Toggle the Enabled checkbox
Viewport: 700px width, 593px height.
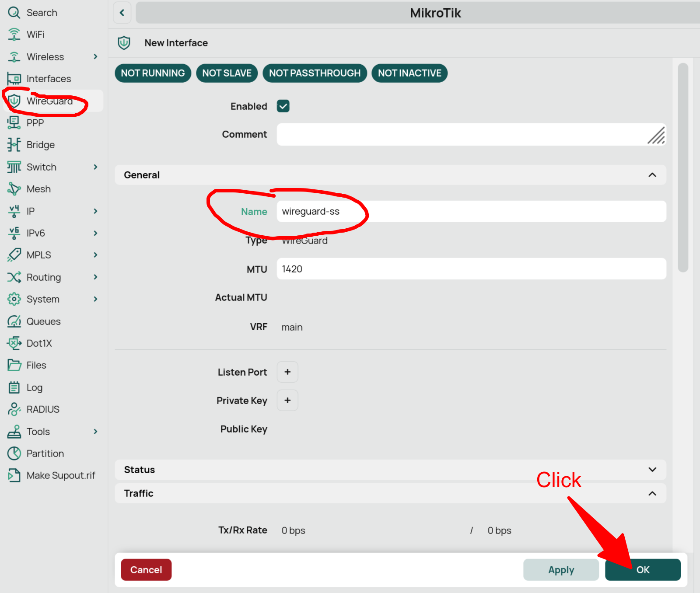tap(283, 106)
